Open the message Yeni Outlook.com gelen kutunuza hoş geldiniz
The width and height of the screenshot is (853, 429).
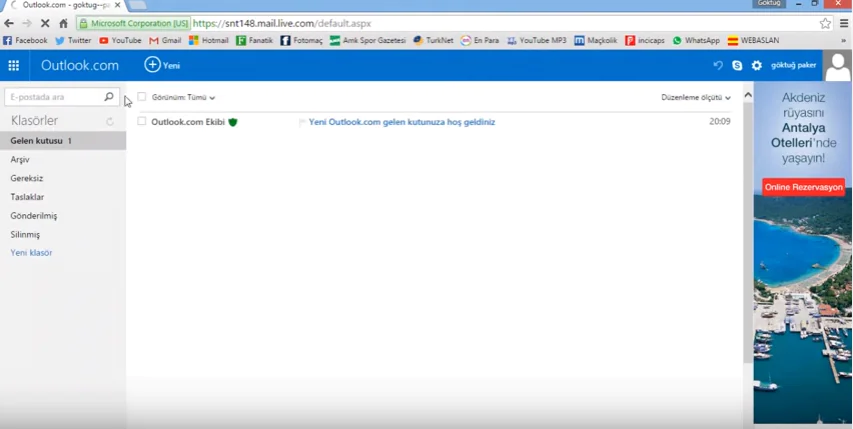[x=402, y=122]
